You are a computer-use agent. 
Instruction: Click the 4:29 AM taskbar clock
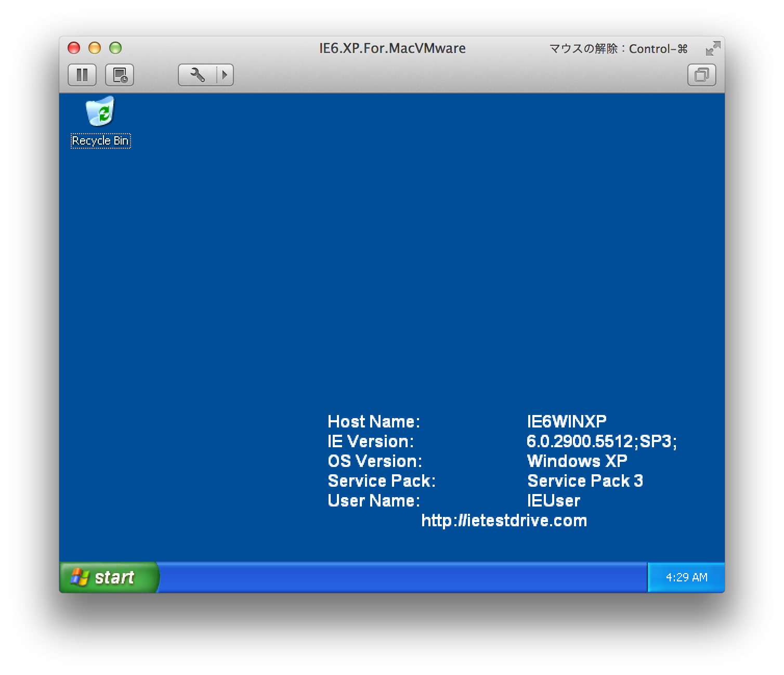click(686, 577)
